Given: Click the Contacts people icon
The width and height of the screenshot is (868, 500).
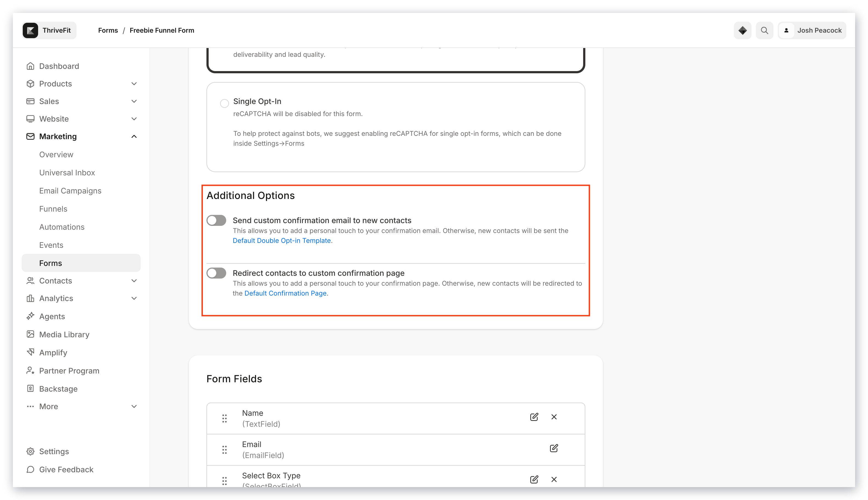Looking at the screenshot, I should pyautogui.click(x=30, y=280).
